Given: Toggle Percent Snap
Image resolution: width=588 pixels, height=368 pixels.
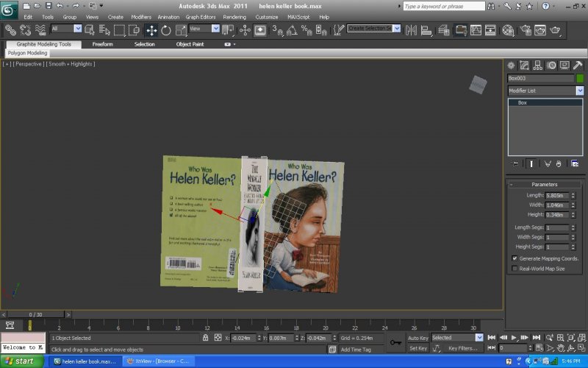Looking at the screenshot, I should click(x=306, y=30).
